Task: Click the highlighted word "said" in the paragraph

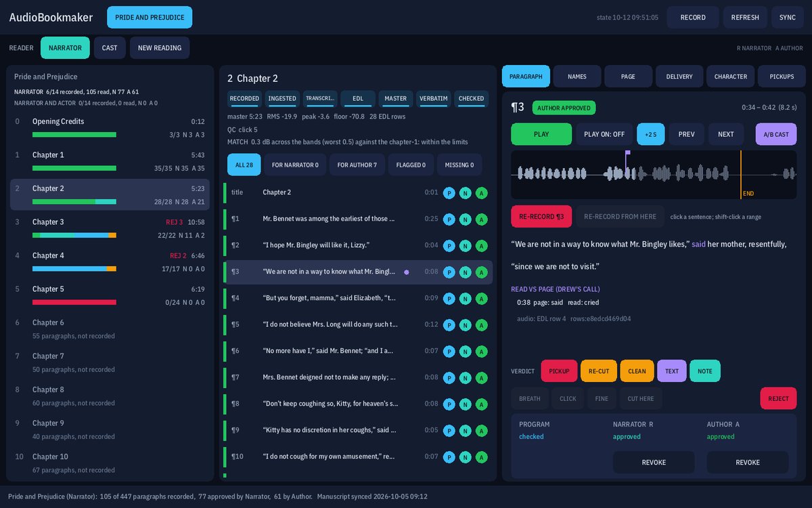Action: click(698, 244)
